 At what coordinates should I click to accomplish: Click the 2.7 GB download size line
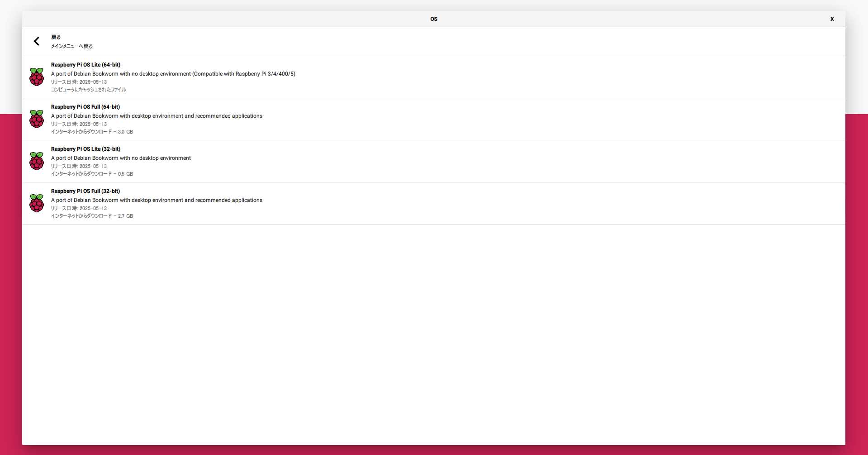(x=92, y=216)
